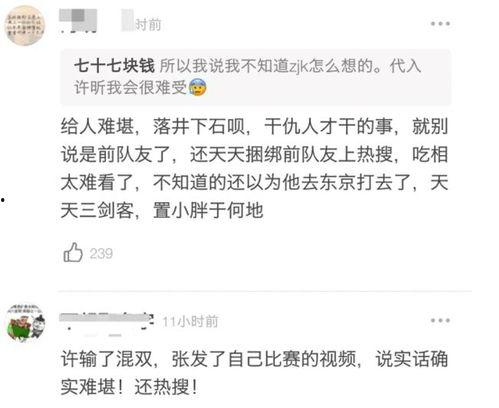The width and height of the screenshot is (499, 408).
Task: Tap the first comment's partially hidden 时前 timestamp
Action: click(148, 25)
